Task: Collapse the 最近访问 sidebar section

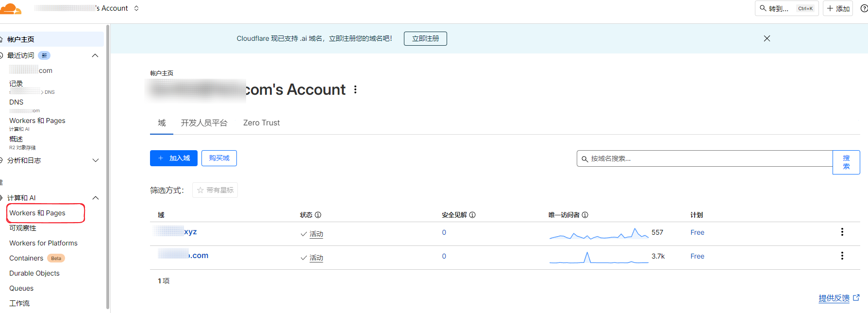Action: (95, 55)
